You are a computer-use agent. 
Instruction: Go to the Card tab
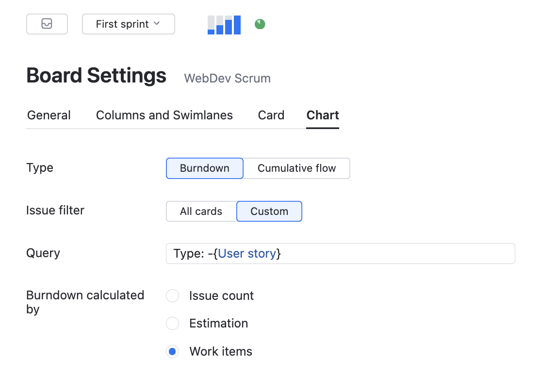(x=271, y=115)
